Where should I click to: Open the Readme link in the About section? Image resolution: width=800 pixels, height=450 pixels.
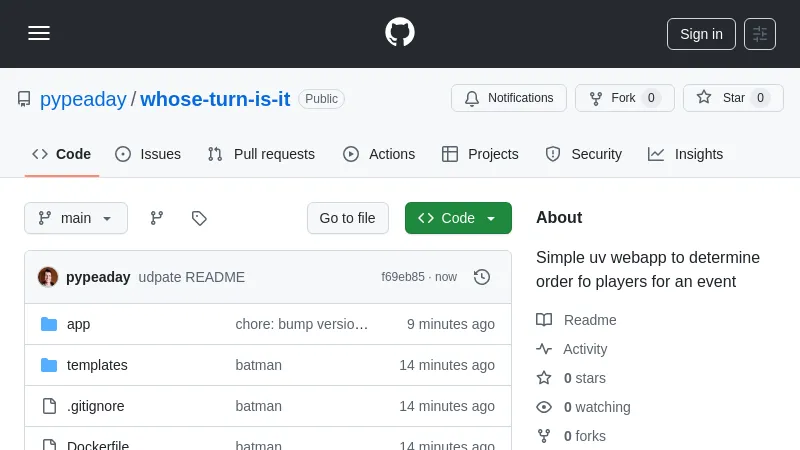point(589,320)
